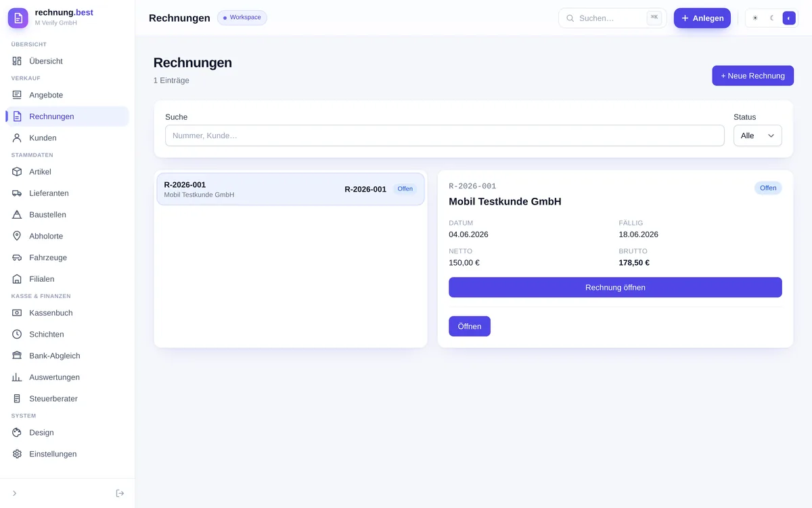Click the Workspace badge
Image resolution: width=812 pixels, height=508 pixels.
(x=242, y=18)
